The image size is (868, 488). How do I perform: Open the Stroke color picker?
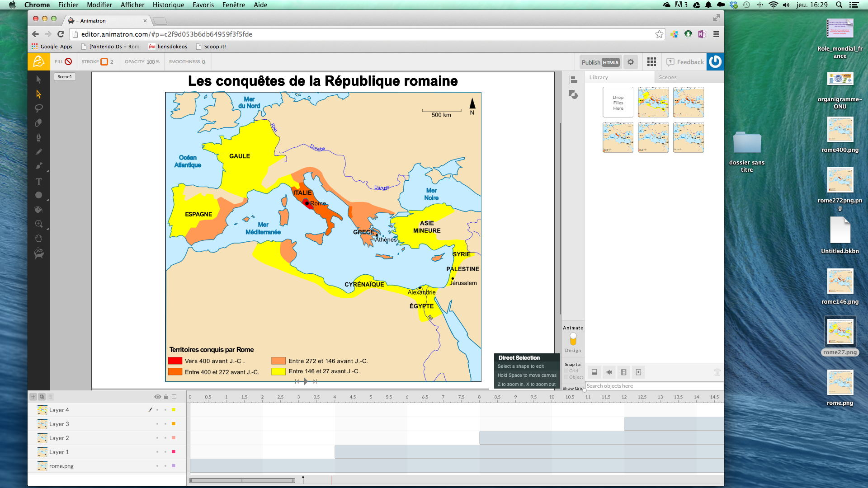[x=104, y=61]
